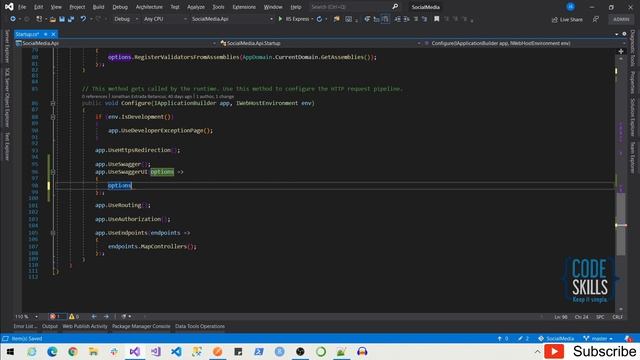
Task: Open the Solution Explorer side tab
Action: tap(633, 118)
